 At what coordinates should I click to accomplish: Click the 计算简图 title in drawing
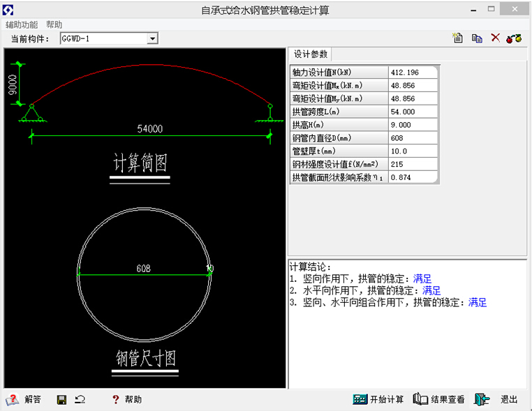[x=140, y=163]
